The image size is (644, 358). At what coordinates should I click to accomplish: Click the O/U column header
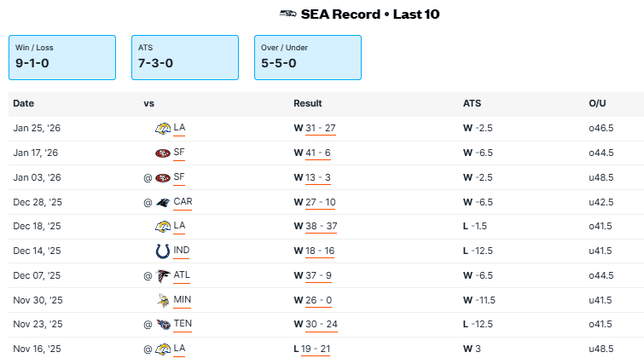[x=596, y=104]
